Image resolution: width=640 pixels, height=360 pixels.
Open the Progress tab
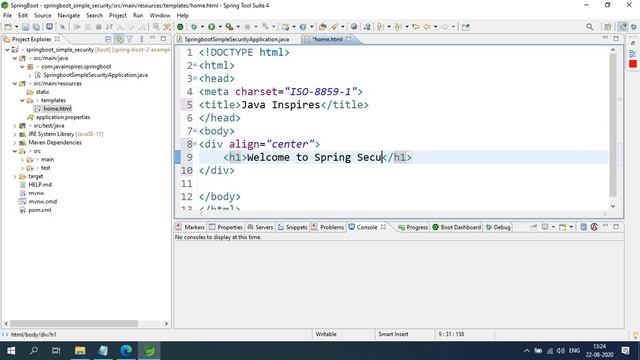point(413,227)
